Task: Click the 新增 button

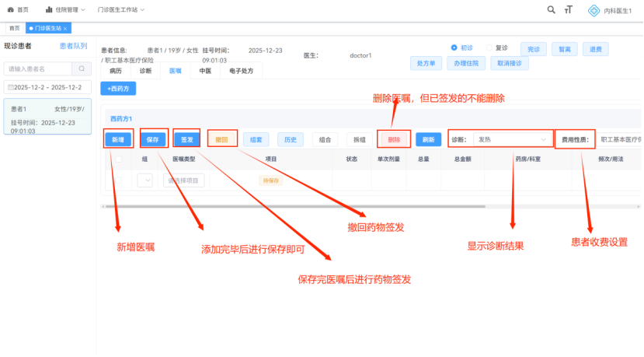Action: [x=118, y=139]
